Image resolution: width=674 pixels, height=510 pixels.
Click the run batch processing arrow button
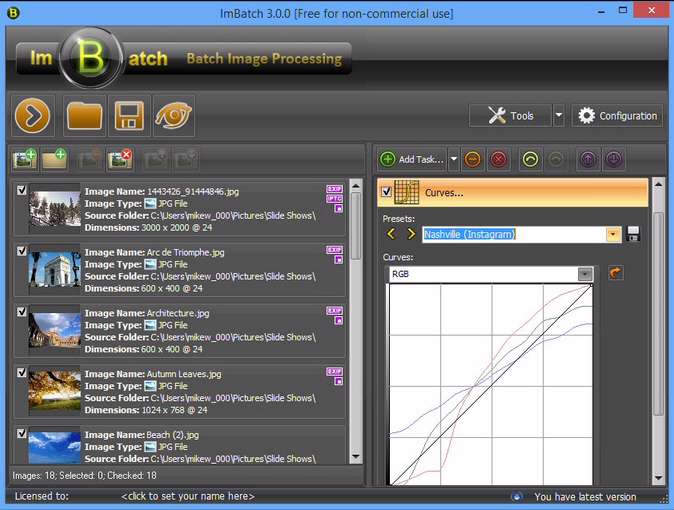click(34, 116)
